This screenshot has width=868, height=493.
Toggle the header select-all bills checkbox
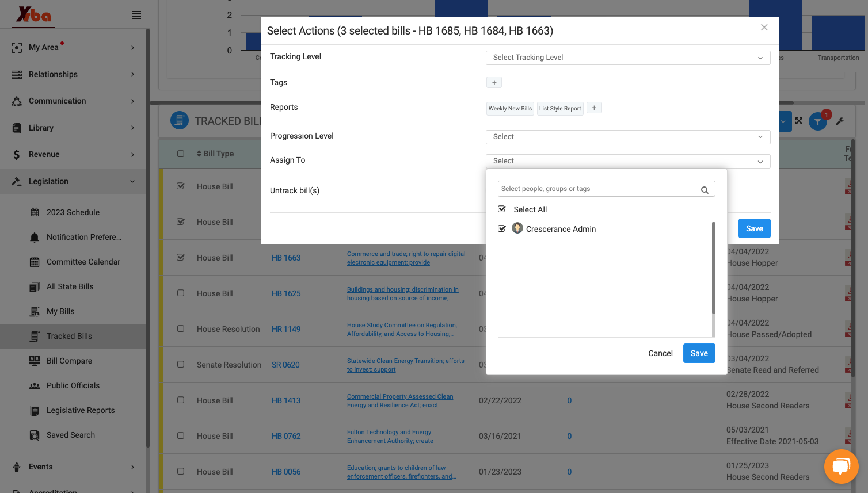[181, 154]
